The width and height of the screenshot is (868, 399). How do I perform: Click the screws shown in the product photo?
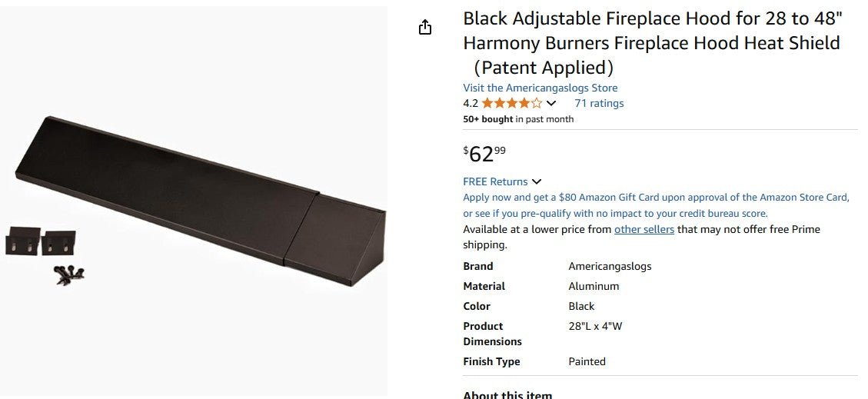[x=69, y=274]
